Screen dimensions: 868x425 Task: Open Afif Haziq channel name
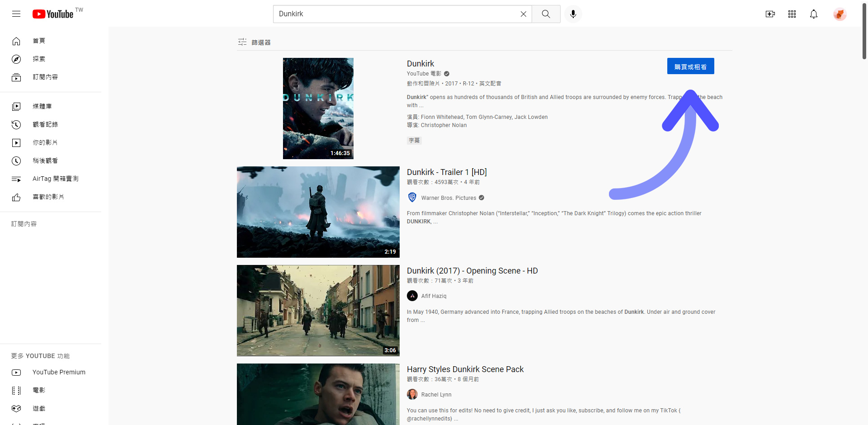tap(434, 296)
